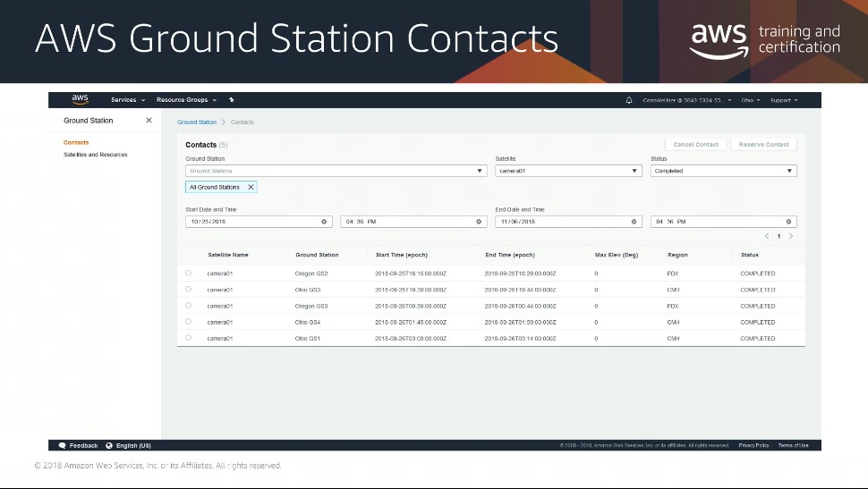Click the Ground Station column header

click(317, 255)
